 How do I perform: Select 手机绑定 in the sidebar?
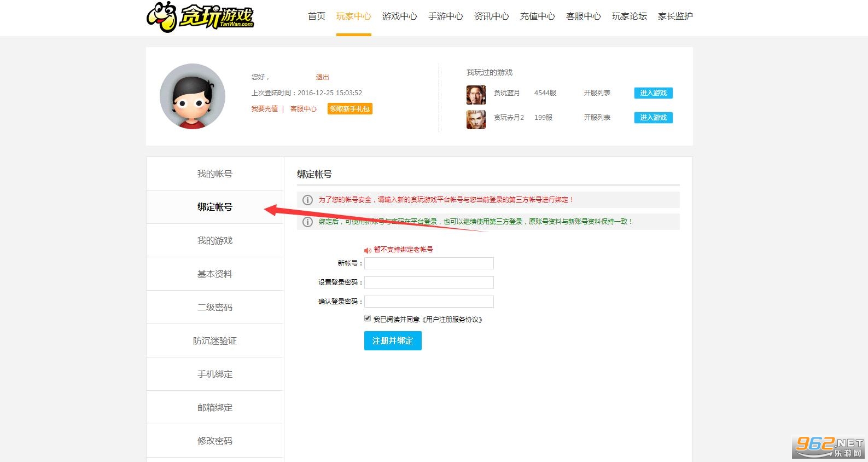click(215, 374)
